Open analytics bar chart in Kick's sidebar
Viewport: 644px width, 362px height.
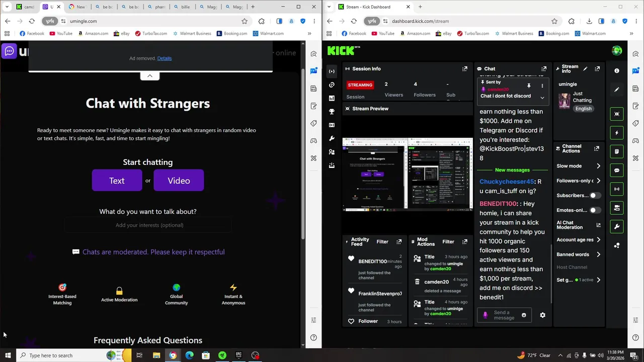click(x=332, y=99)
